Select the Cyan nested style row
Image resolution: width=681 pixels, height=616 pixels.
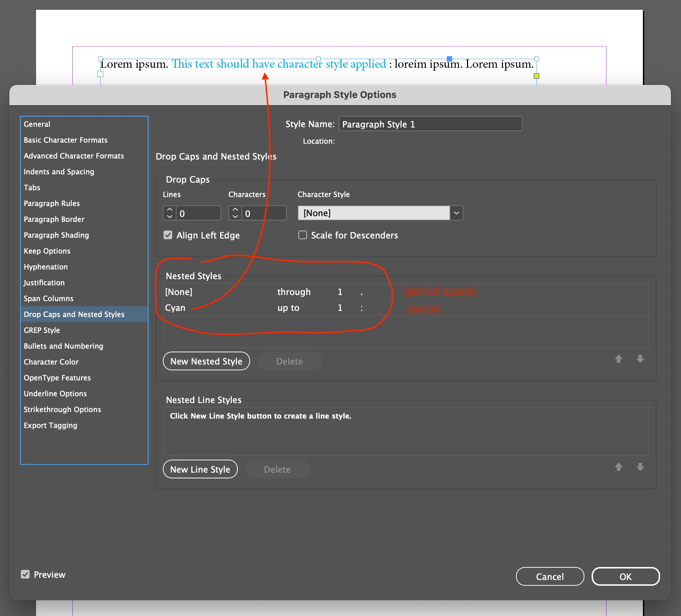(406, 308)
